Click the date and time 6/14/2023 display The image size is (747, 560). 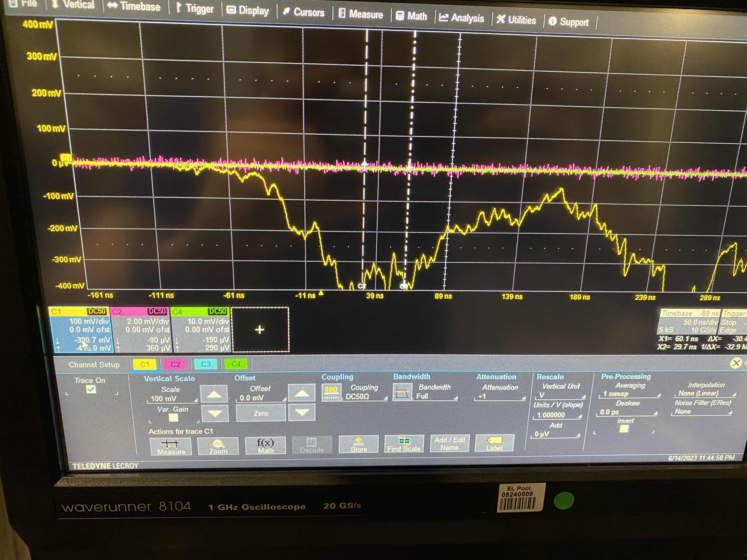(701, 458)
